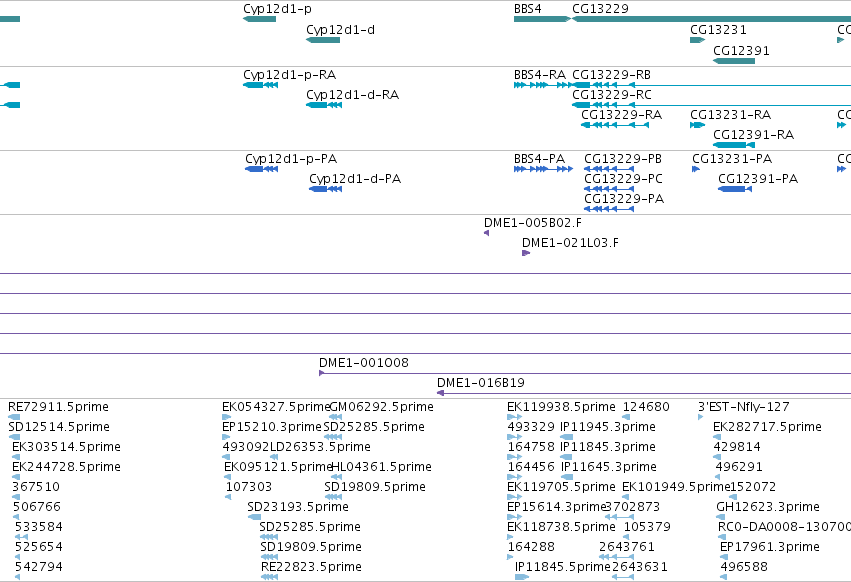Click transcript CG13231-RA

coord(697,125)
